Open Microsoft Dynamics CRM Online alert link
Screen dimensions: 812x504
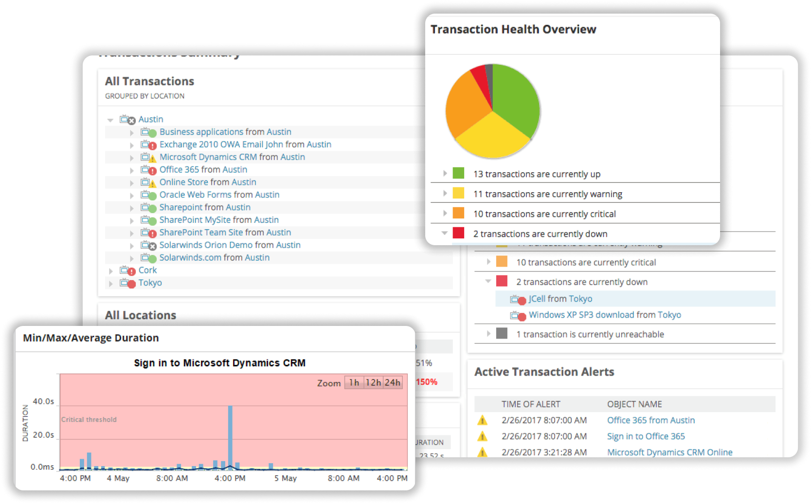click(x=669, y=453)
